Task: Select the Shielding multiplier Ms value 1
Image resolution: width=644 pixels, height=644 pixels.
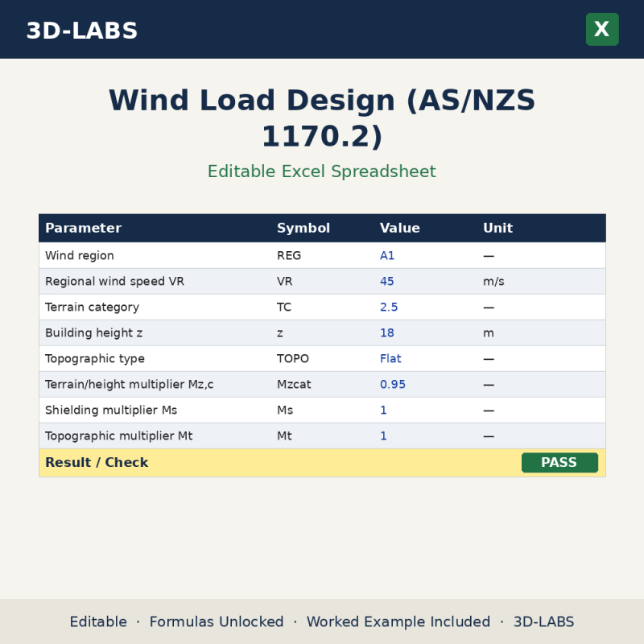Action: 384,411
